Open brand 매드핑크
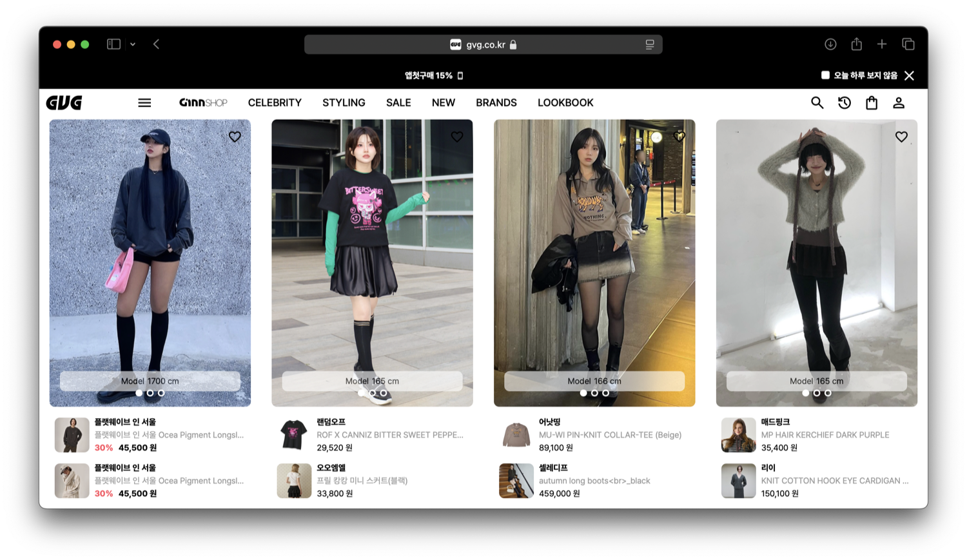 [x=776, y=422]
